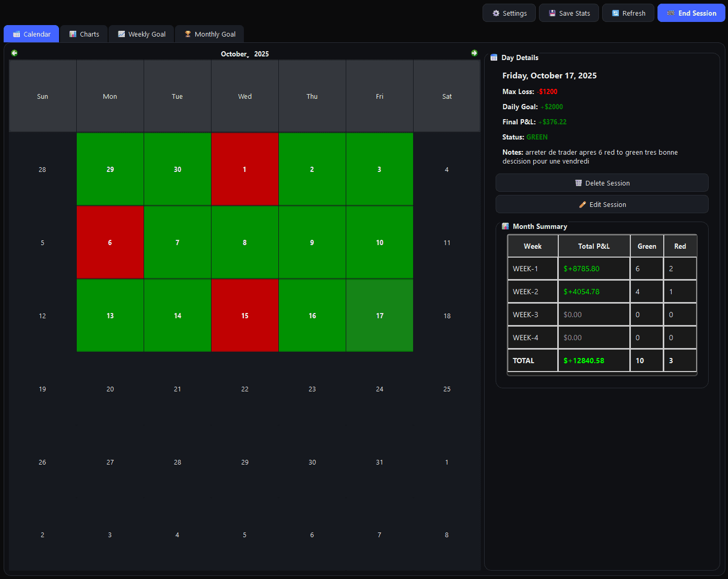
Task: Click the green previous month arrow
Action: tap(14, 53)
